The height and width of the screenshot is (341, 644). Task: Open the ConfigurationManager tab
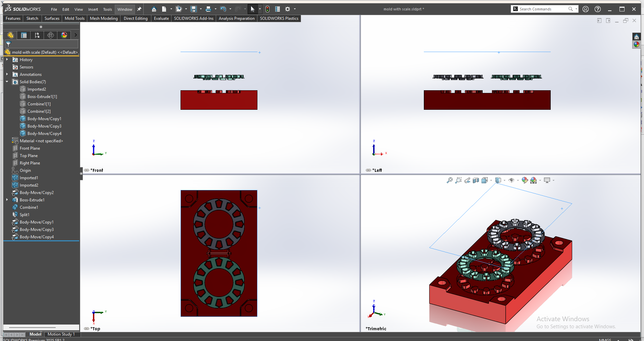tap(37, 35)
